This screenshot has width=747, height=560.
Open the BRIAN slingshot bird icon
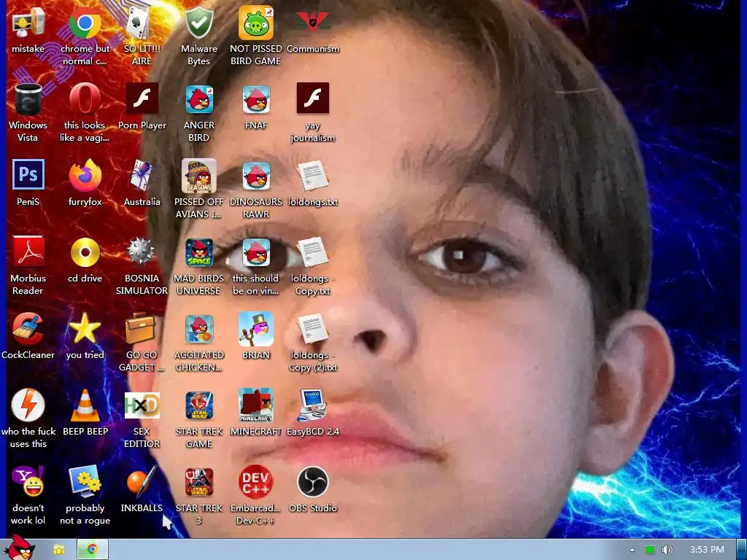(256, 329)
